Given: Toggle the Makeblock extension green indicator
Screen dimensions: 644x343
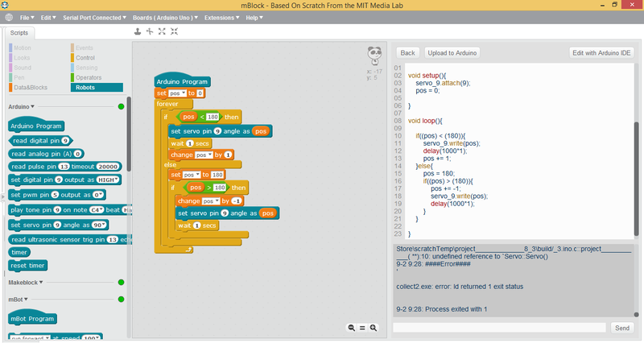Looking at the screenshot, I should click(122, 282).
